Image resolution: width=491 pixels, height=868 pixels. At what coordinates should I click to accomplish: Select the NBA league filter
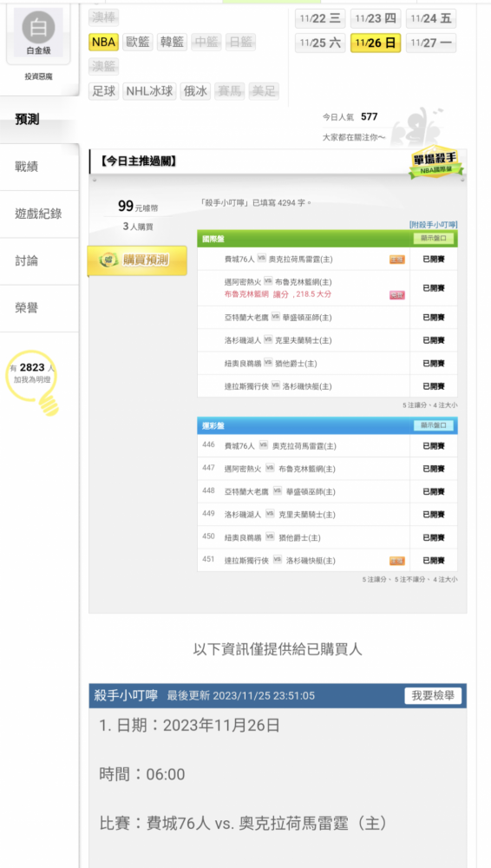tap(103, 42)
